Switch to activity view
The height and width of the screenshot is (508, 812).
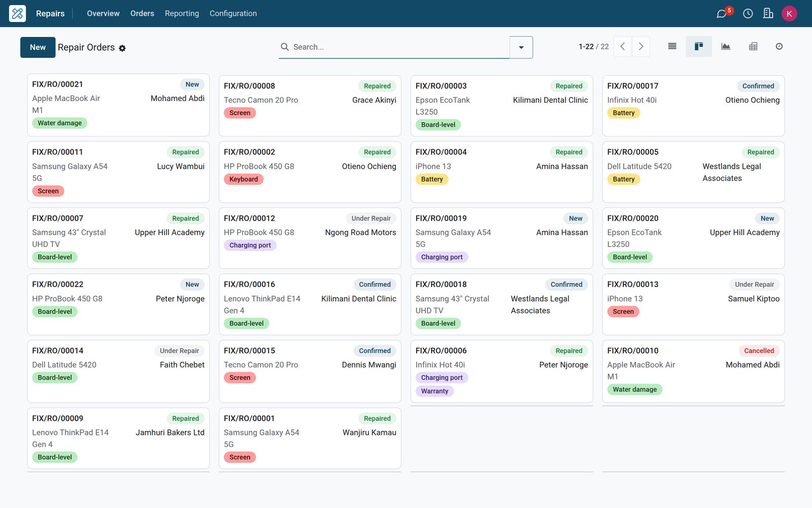tap(779, 46)
